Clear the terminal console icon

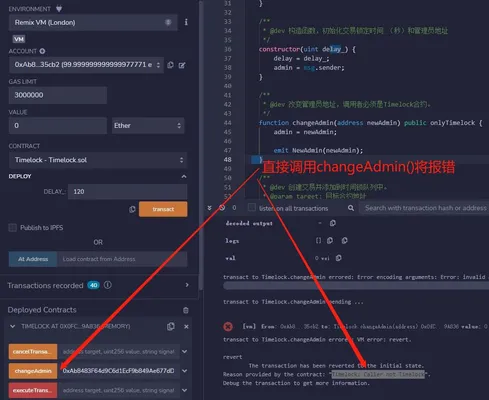[222, 208]
